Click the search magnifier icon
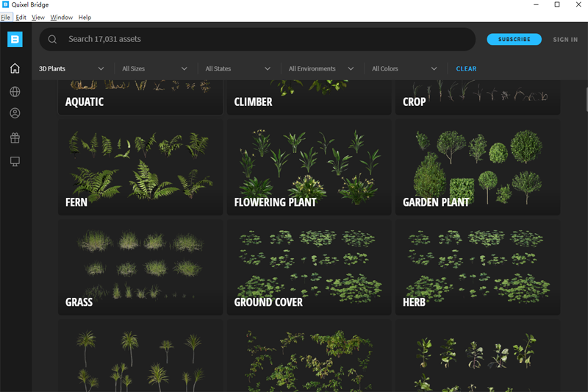Screen dimensions: 588x392 (52, 40)
